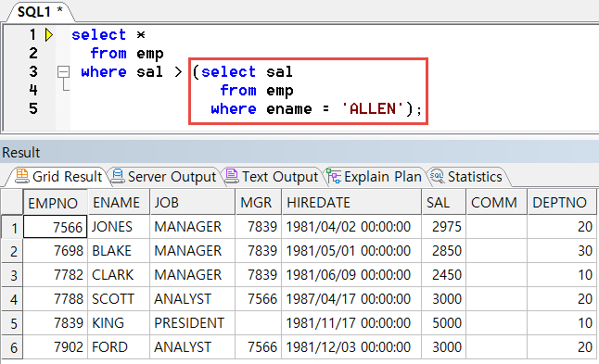599x364 pixels.
Task: Select row number 6 header
Action: pos(12,347)
